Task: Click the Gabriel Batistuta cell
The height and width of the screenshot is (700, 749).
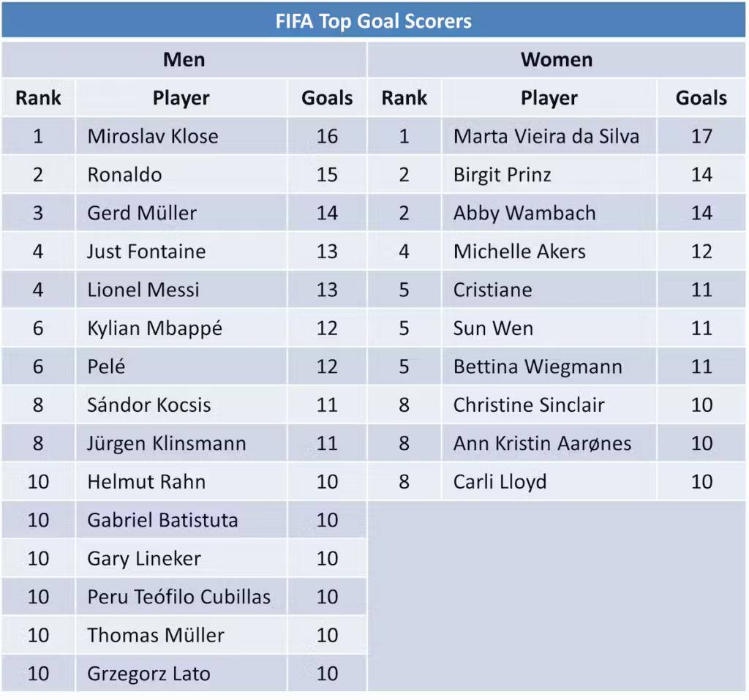Action: pyautogui.click(x=162, y=520)
